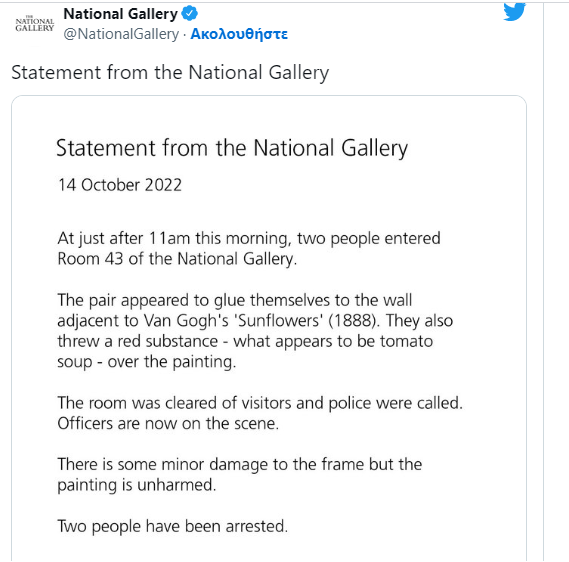Click 'The pair appeared to glue themselves' line
Viewport: 569px width, 562px height.
(x=235, y=301)
